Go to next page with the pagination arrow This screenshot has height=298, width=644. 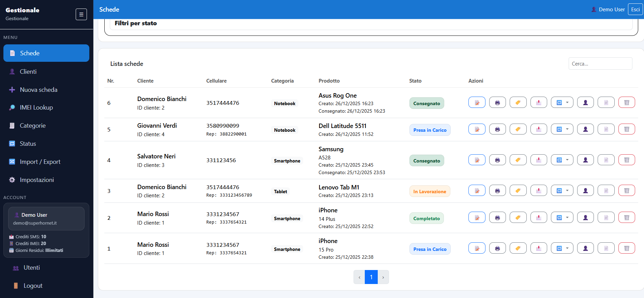pos(383,277)
